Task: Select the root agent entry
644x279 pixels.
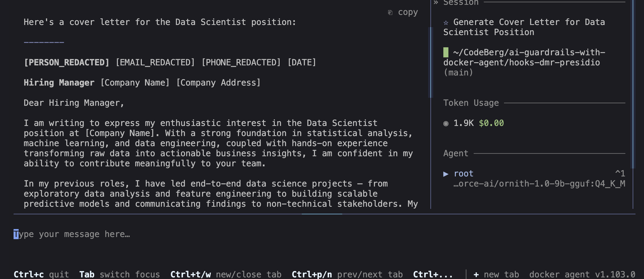Action: coord(464,174)
